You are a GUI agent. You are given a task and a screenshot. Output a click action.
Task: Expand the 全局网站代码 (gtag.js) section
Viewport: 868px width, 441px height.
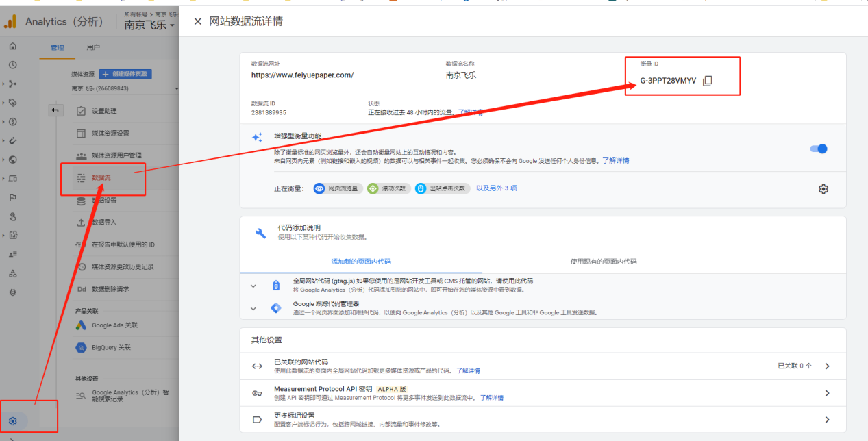(x=253, y=286)
